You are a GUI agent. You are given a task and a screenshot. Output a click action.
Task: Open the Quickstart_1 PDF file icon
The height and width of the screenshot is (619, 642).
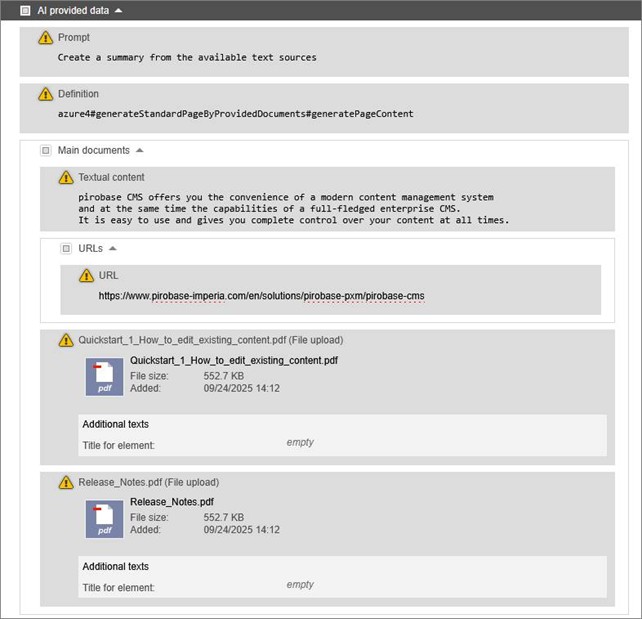[x=104, y=378]
